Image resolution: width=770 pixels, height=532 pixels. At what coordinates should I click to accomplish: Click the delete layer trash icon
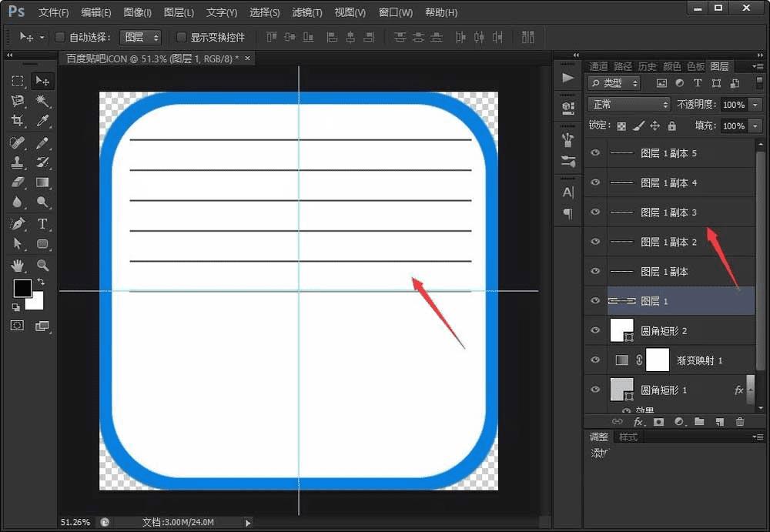pyautogui.click(x=740, y=422)
